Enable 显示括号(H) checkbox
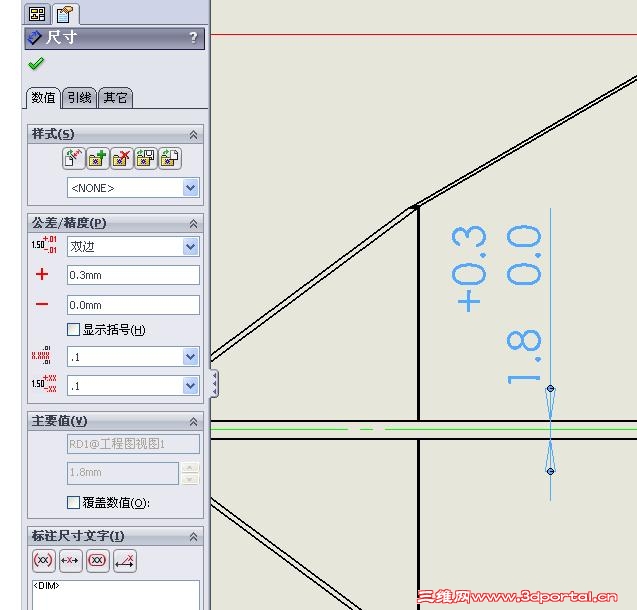This screenshot has height=610, width=637. click(x=73, y=329)
